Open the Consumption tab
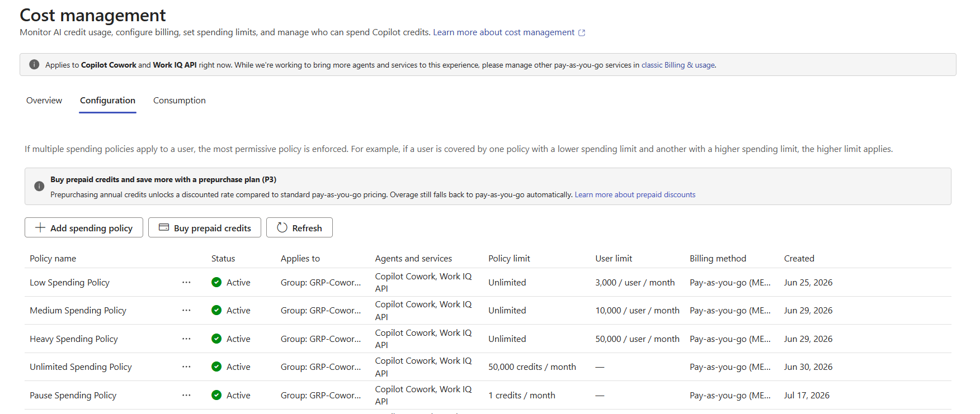980x414 pixels. click(180, 101)
